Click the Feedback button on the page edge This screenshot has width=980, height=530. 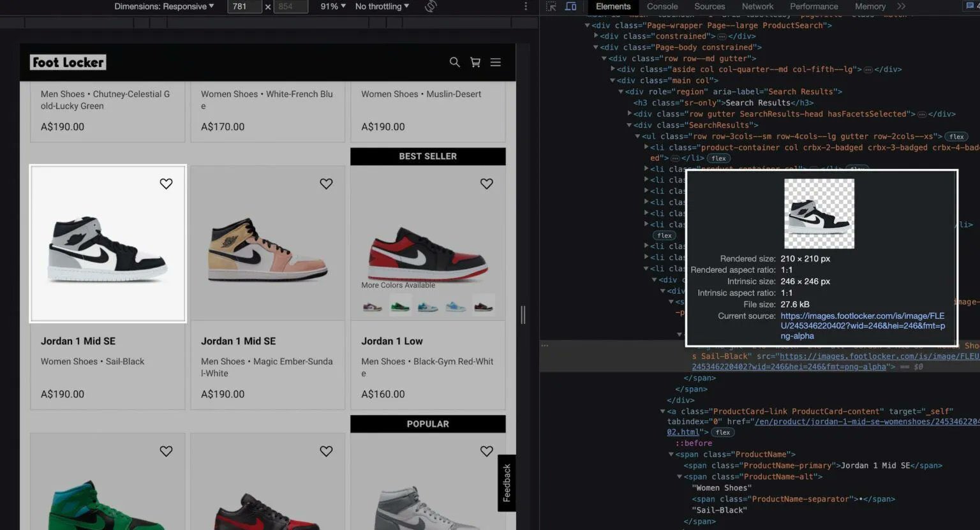tap(507, 483)
